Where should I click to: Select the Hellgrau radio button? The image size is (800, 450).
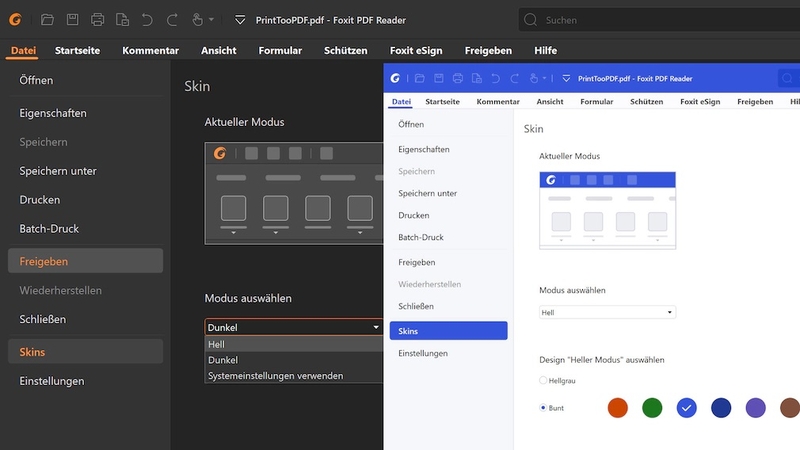pos(543,380)
